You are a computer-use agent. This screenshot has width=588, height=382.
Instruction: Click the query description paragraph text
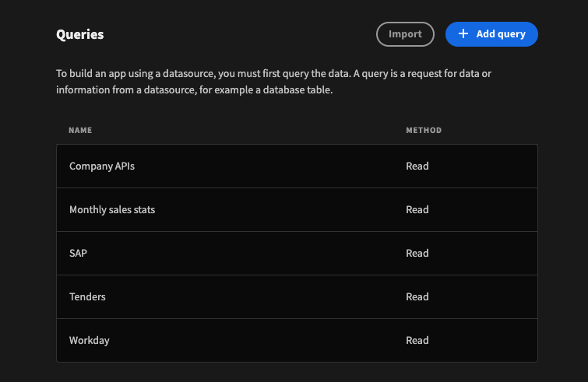273,82
